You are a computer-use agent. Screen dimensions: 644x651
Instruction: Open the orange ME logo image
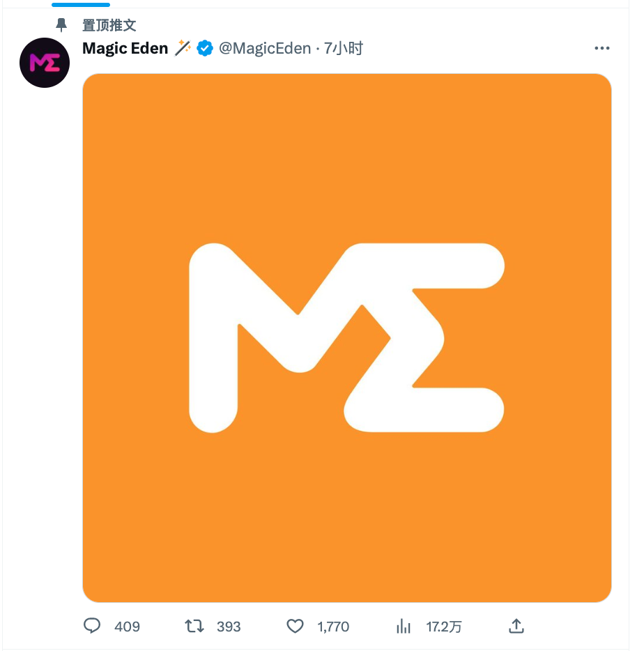tap(346, 337)
